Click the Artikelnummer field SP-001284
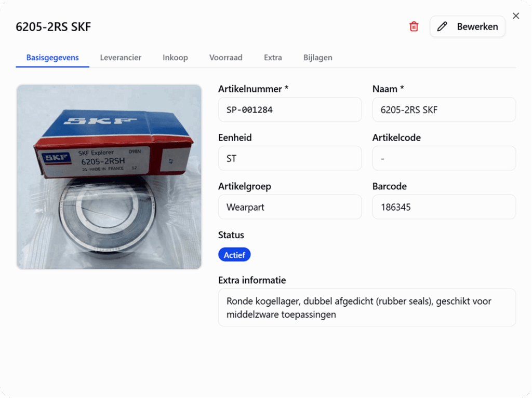 tap(289, 109)
